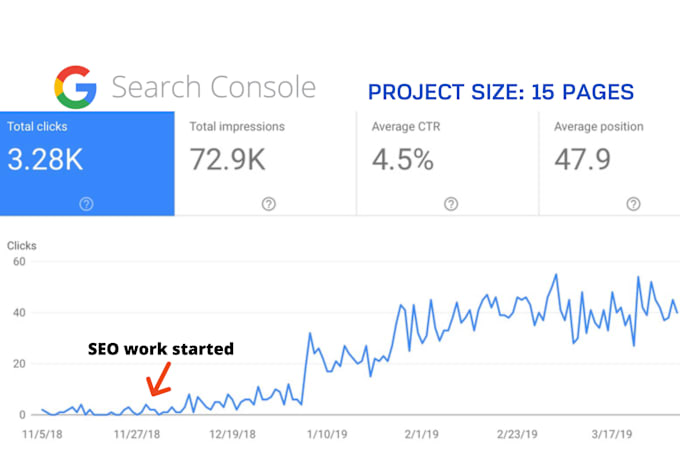Enable the Average CTR metric card

coord(448,164)
